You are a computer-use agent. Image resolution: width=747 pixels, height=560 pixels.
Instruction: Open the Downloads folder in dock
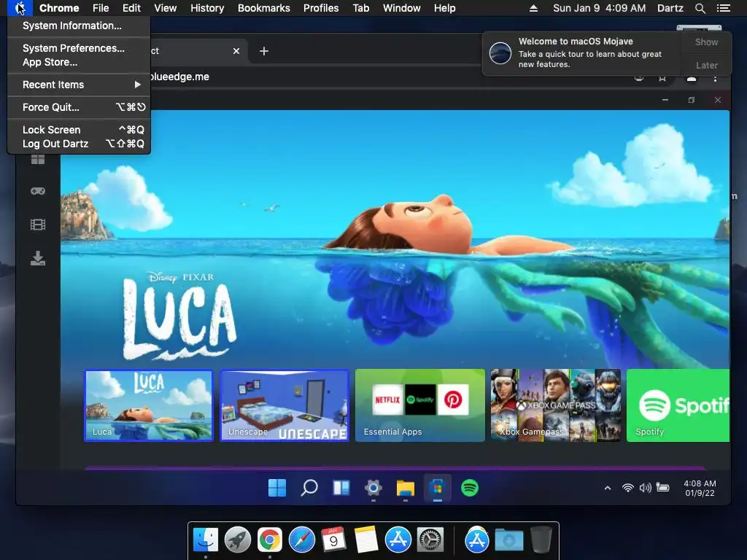pyautogui.click(x=508, y=540)
